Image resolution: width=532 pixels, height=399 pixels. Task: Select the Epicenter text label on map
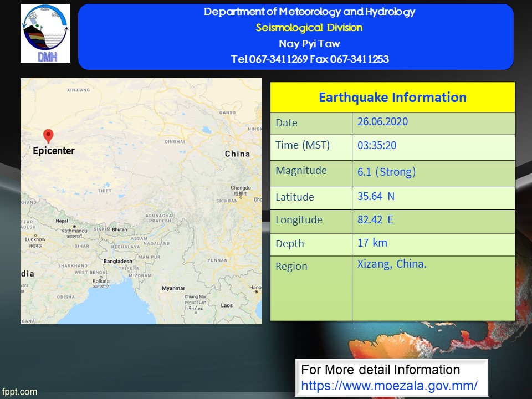point(53,151)
